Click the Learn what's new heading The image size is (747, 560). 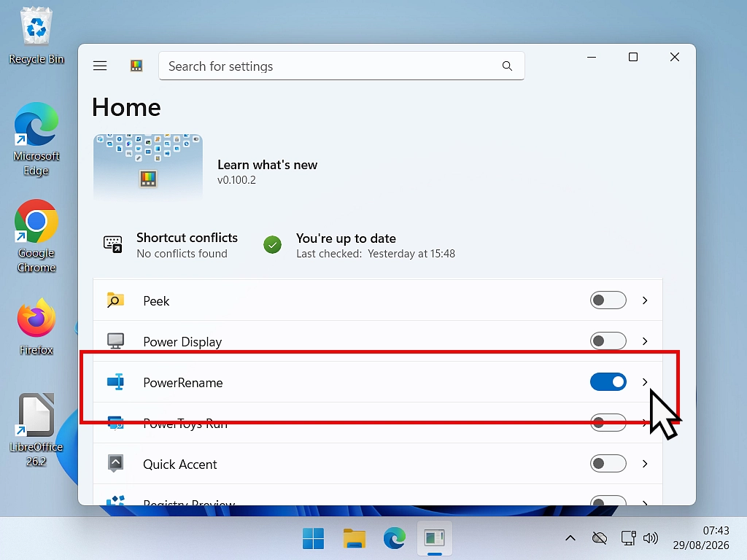(267, 165)
